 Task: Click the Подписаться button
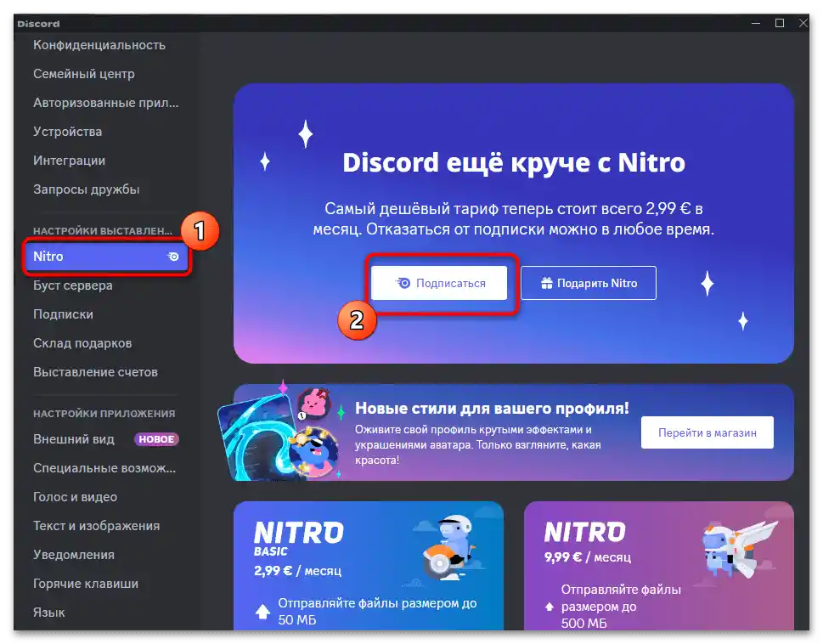[x=439, y=283]
